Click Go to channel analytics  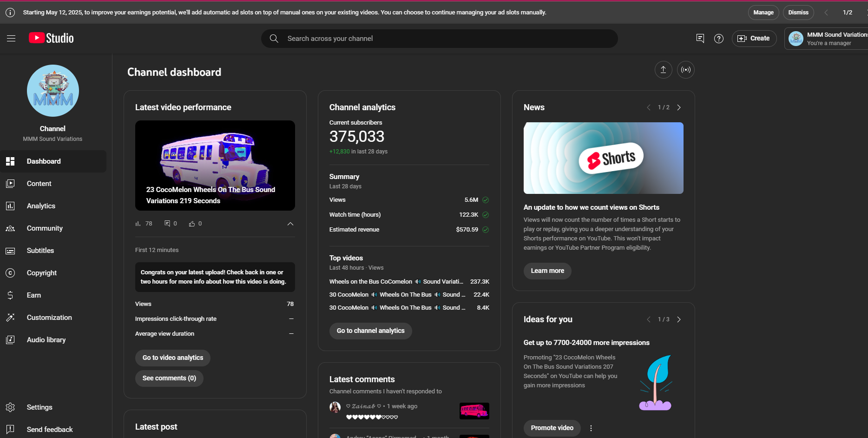click(371, 331)
